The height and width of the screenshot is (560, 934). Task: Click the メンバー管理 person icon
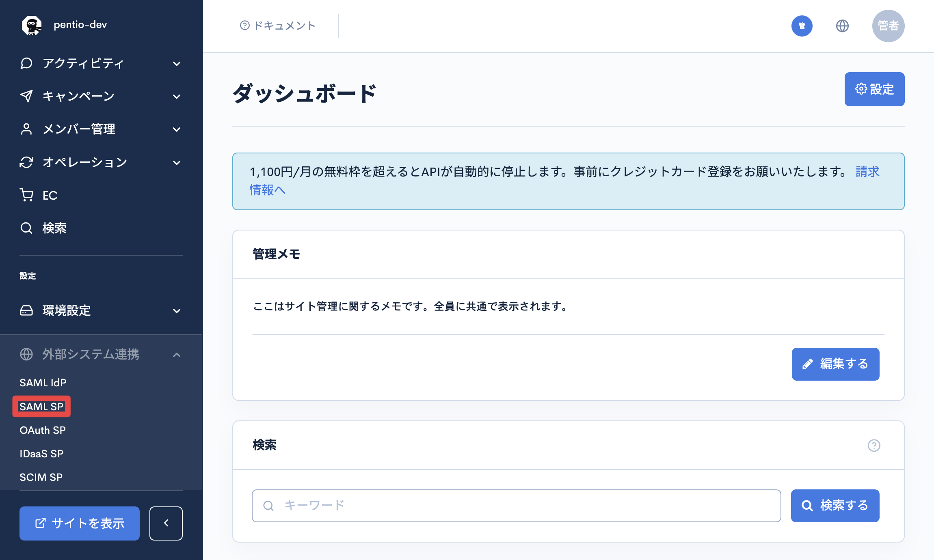pyautogui.click(x=26, y=129)
